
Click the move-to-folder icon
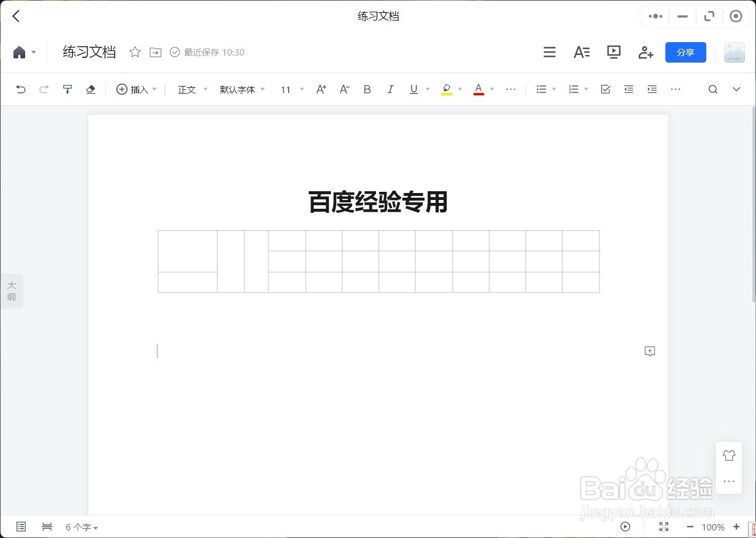click(156, 52)
